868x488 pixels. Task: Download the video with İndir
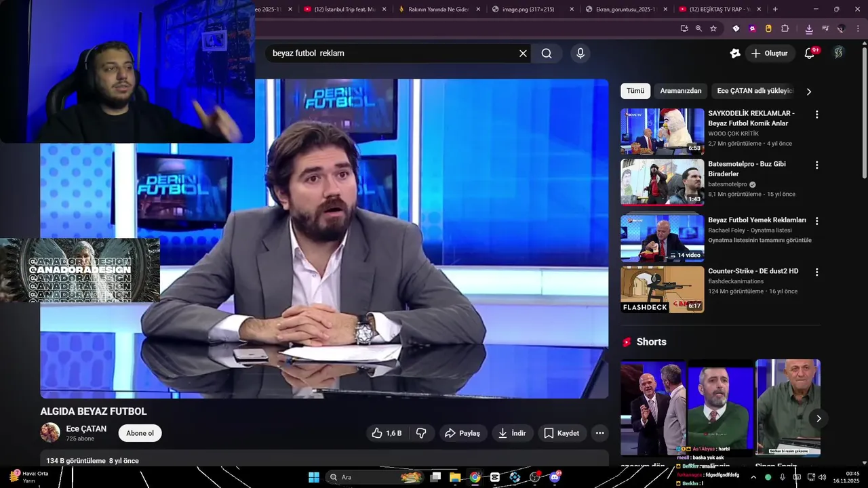point(512,433)
